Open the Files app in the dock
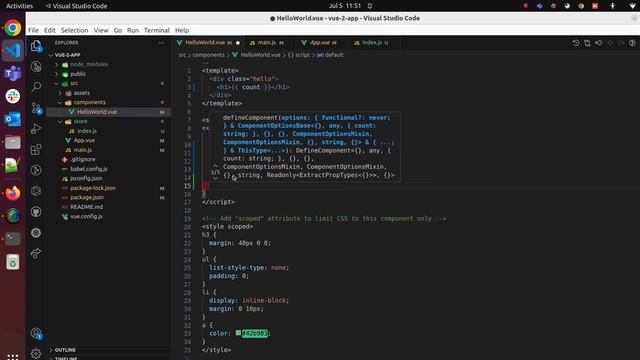 [13, 142]
